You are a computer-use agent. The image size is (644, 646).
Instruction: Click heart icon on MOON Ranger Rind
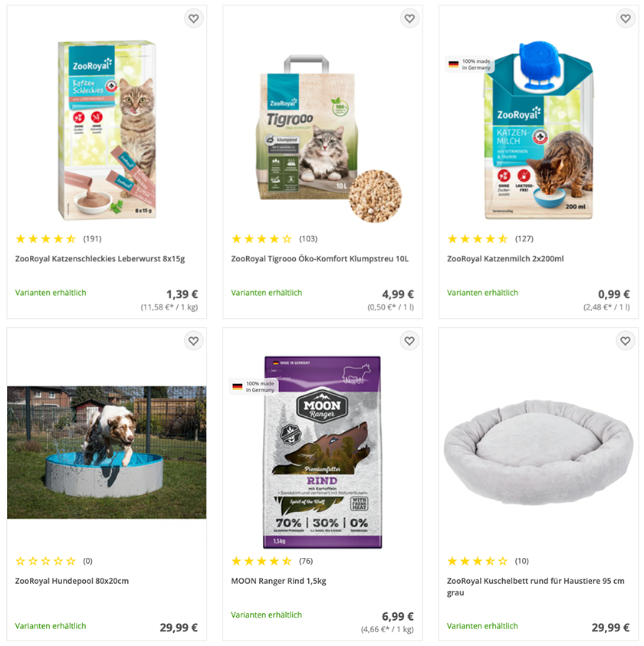pos(409,341)
